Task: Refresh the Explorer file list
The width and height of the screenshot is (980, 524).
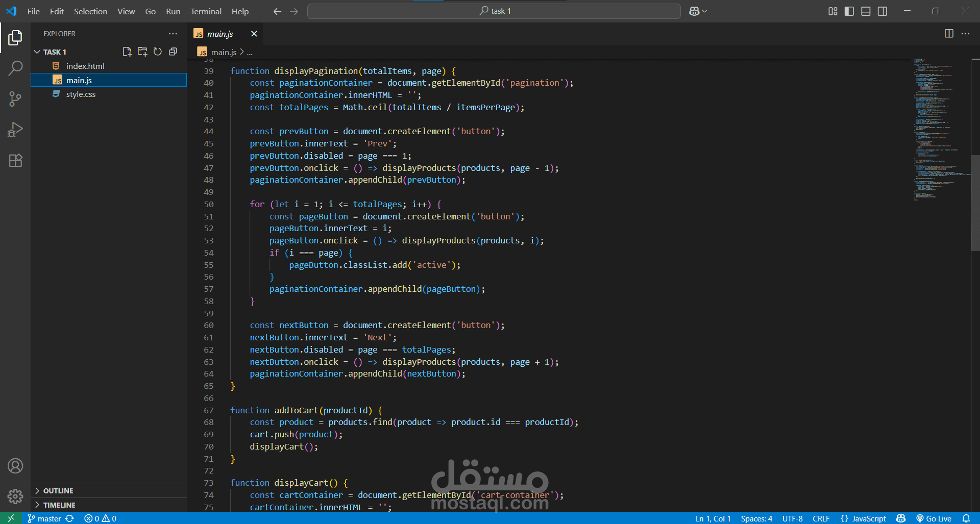Action: click(158, 52)
